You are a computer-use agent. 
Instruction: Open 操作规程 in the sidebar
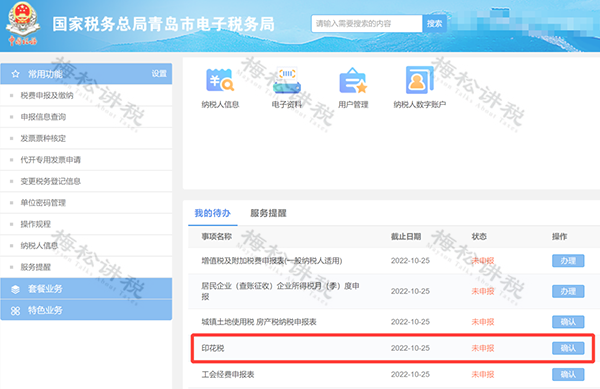(86, 224)
